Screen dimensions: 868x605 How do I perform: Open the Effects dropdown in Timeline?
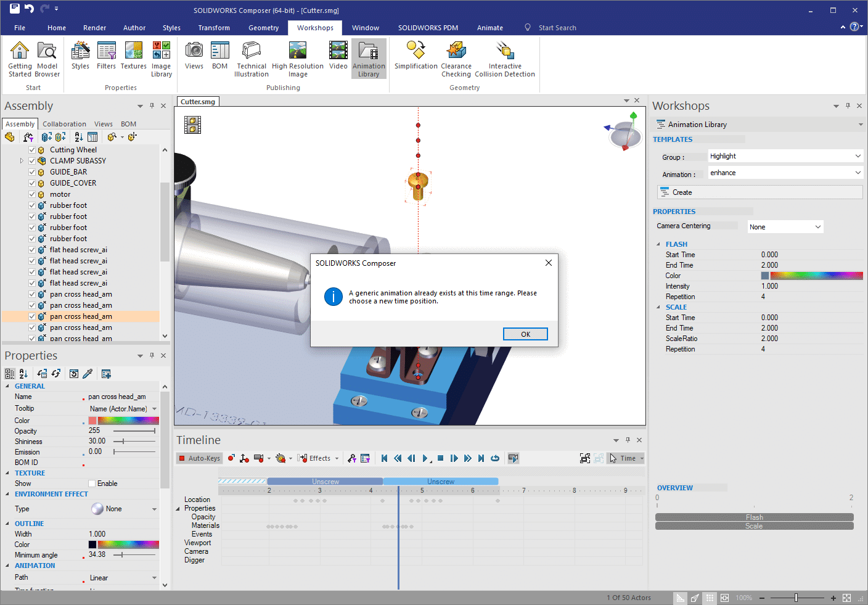318,458
